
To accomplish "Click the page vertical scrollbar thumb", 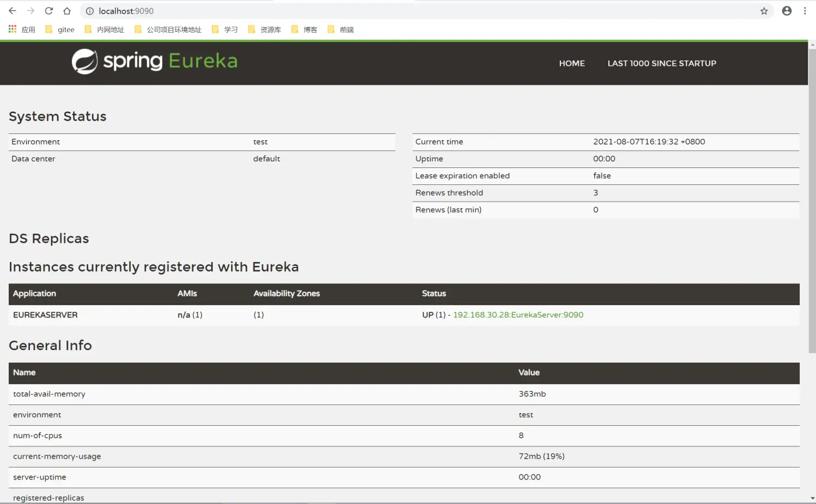I will coord(812,201).
